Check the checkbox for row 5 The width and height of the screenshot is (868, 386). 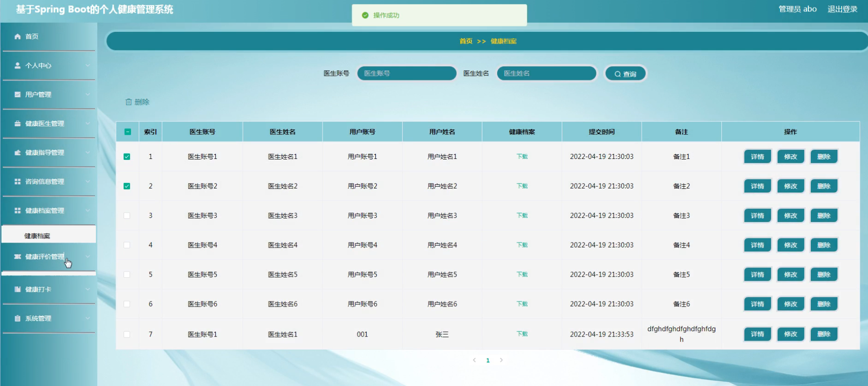click(x=127, y=275)
